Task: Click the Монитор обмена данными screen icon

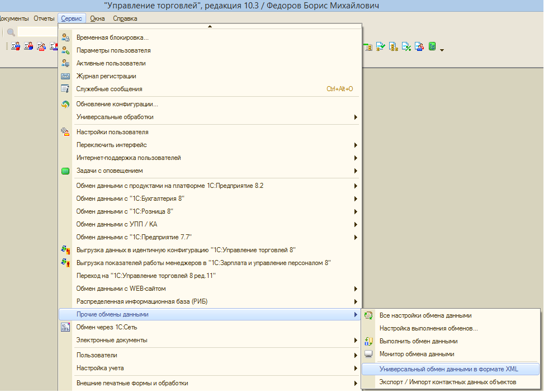Action: 368,354
